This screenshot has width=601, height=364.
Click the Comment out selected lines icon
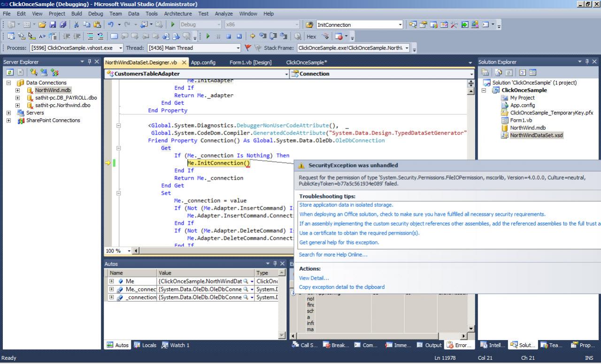click(x=90, y=36)
